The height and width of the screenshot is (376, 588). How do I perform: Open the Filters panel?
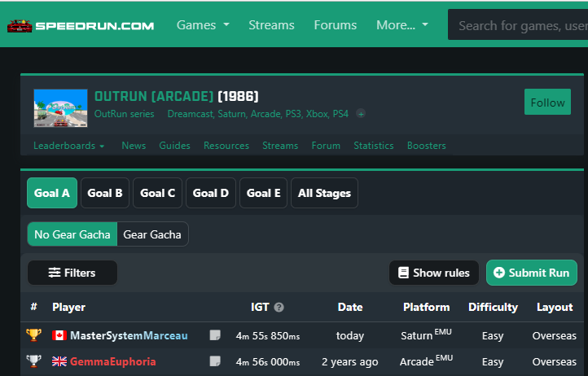[72, 273]
